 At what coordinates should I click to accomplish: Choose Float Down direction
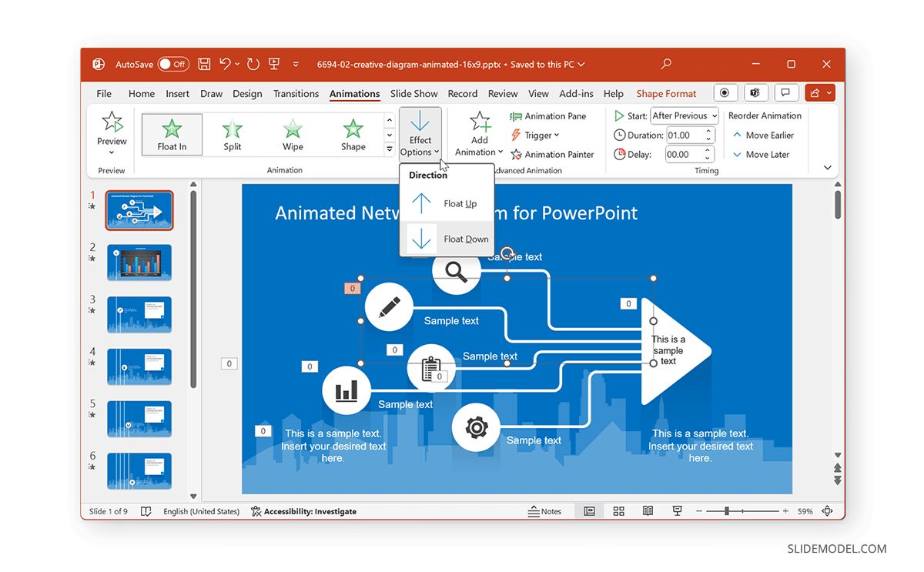(x=447, y=239)
